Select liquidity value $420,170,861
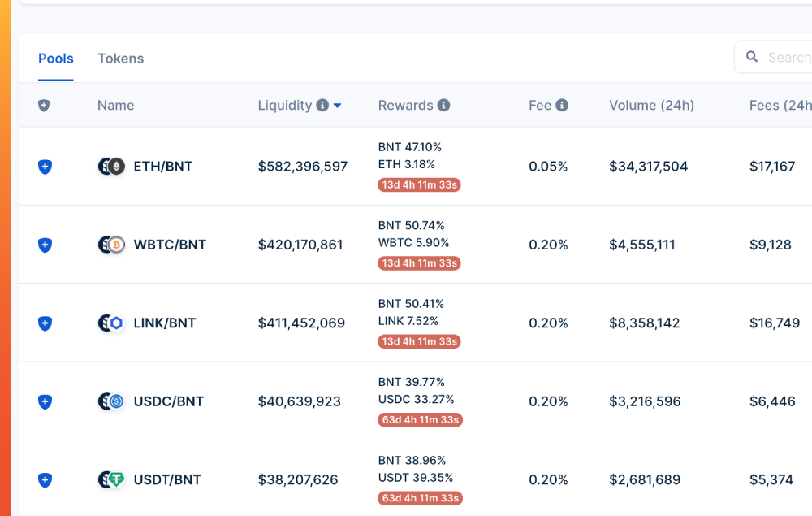Viewport: 812px width, 516px height. [x=300, y=245]
